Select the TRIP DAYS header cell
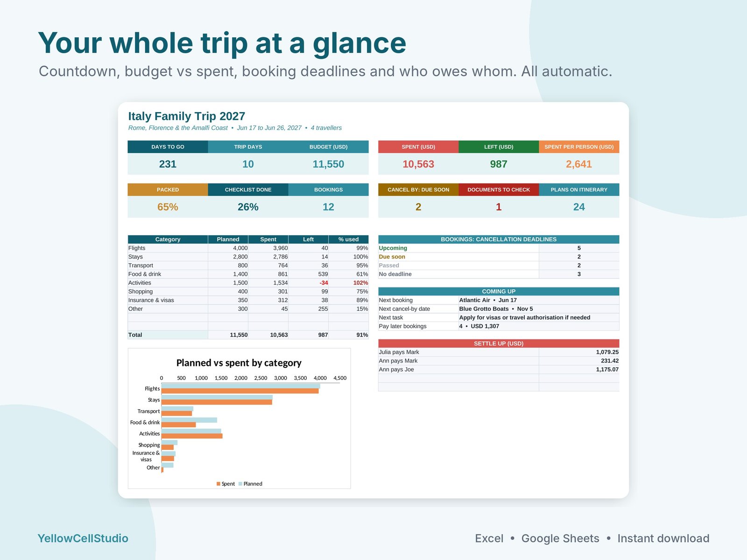This screenshot has height=560, width=747. pos(248,147)
